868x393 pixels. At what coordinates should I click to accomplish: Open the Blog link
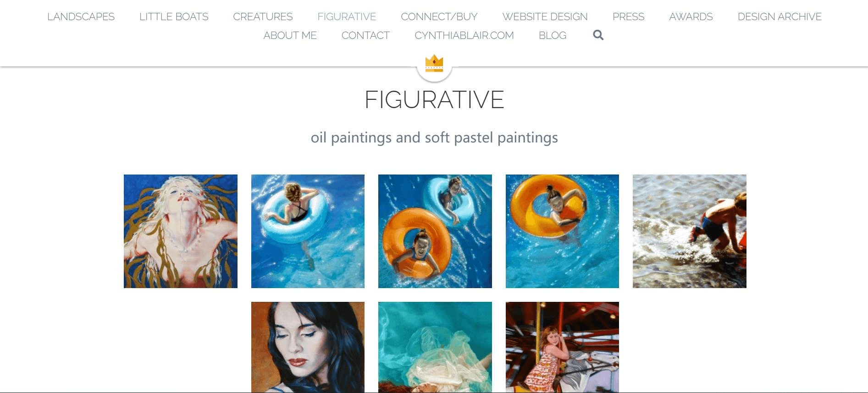553,35
